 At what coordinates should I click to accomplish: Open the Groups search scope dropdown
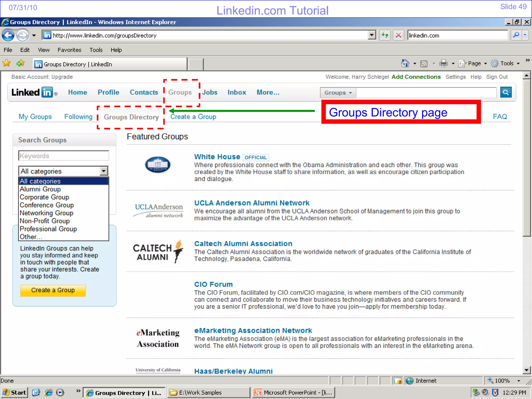(338, 92)
